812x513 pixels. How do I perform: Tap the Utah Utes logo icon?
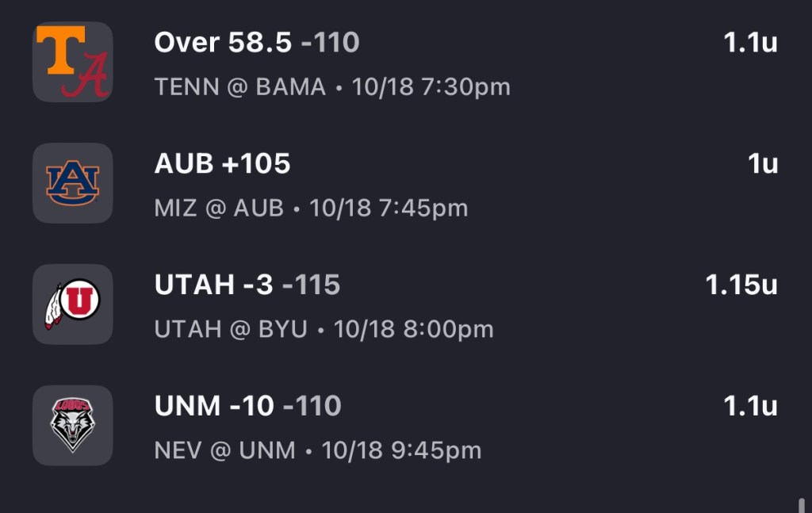pyautogui.click(x=72, y=304)
